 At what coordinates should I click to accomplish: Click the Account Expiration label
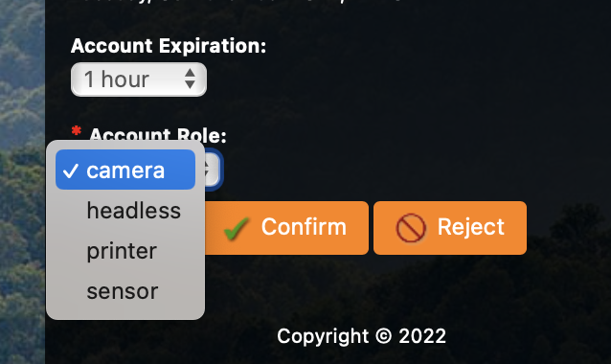pyautogui.click(x=169, y=46)
